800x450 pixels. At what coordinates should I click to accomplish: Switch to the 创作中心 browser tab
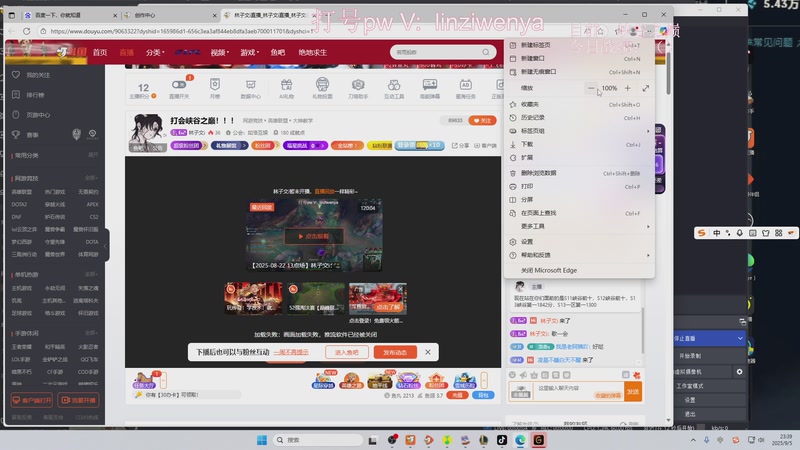click(x=171, y=15)
